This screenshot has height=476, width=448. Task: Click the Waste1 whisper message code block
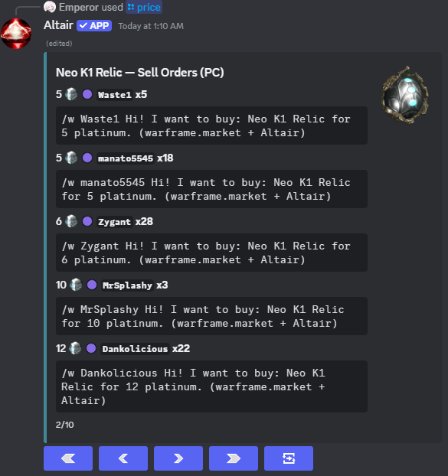211,126
